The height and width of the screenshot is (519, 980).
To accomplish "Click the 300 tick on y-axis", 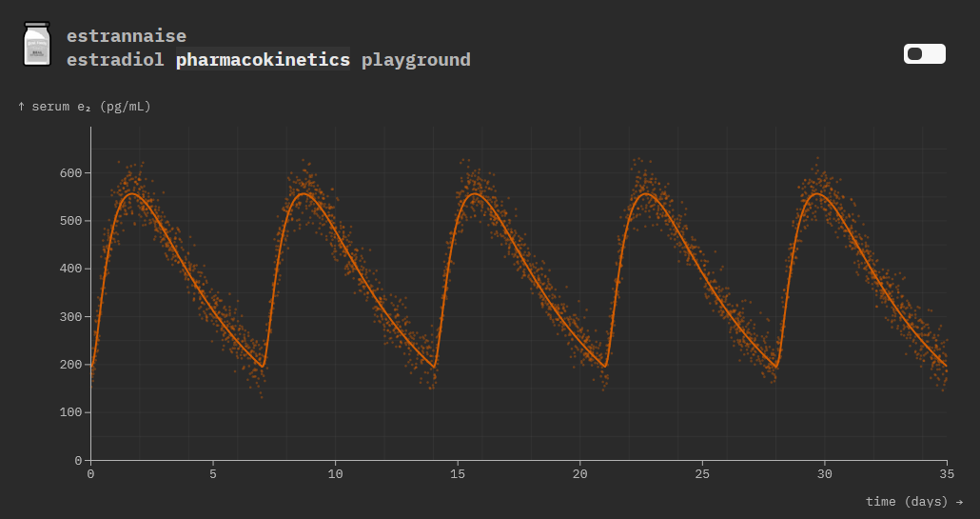I will tap(70, 317).
